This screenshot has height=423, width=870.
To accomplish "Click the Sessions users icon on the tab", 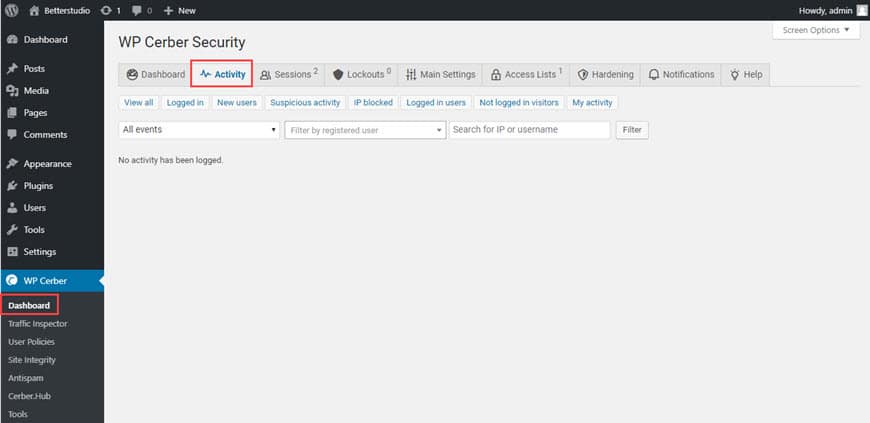I will 266,74.
